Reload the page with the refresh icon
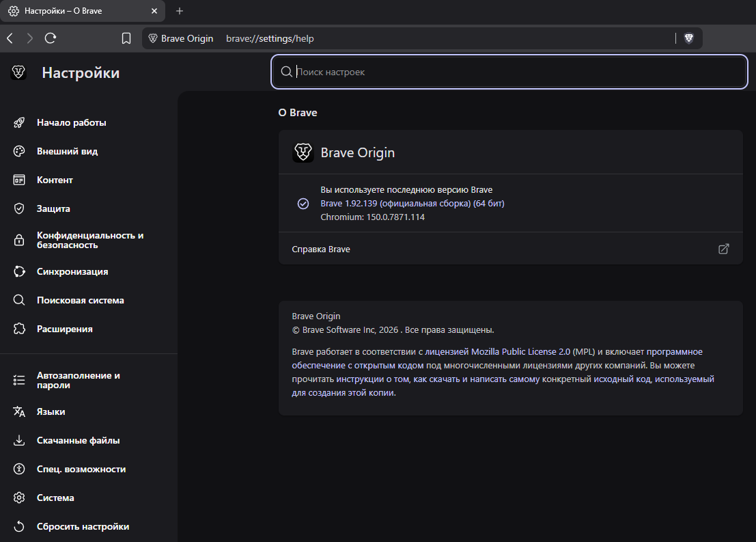 [x=51, y=38]
